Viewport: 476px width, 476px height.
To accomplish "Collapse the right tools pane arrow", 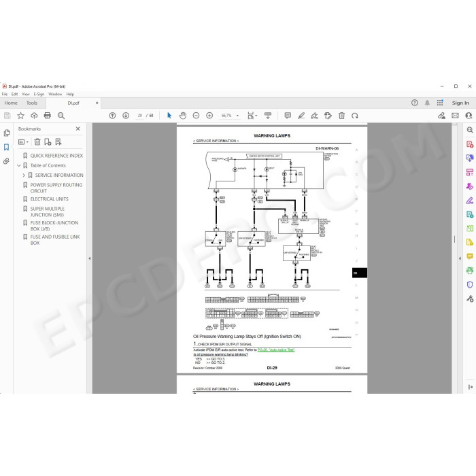I will coord(460,258).
